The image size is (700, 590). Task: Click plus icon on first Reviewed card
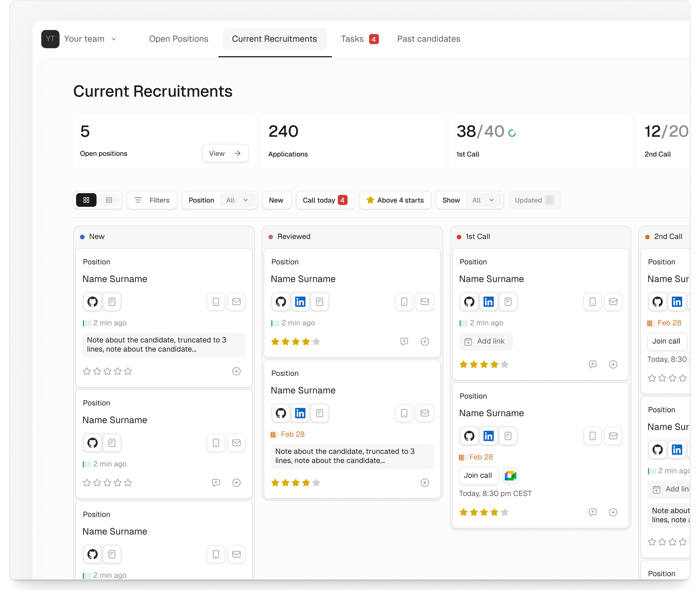pos(425,341)
